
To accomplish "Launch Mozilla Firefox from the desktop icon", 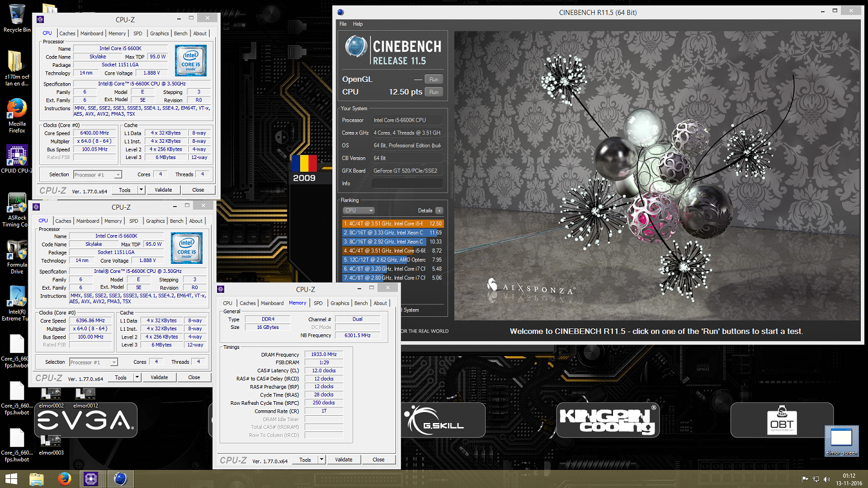I will (17, 115).
